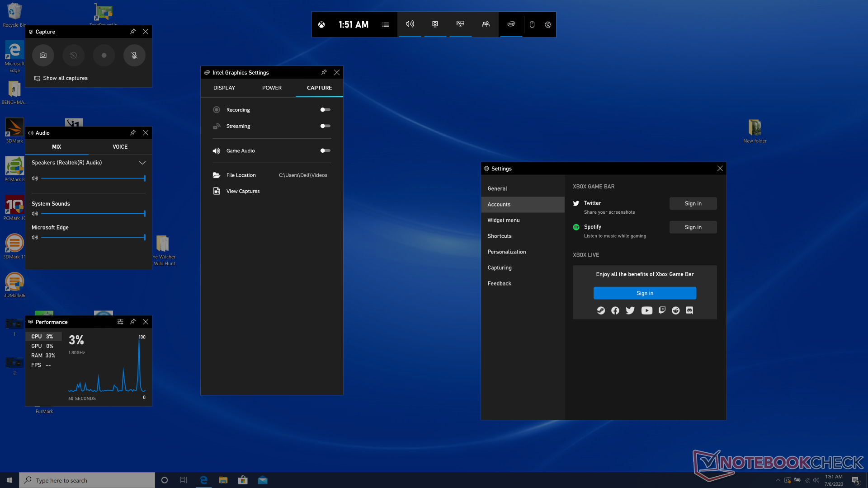Toggle the Capture widget from Game Bar
Image resolution: width=868 pixels, height=488 pixels.
(x=435, y=24)
